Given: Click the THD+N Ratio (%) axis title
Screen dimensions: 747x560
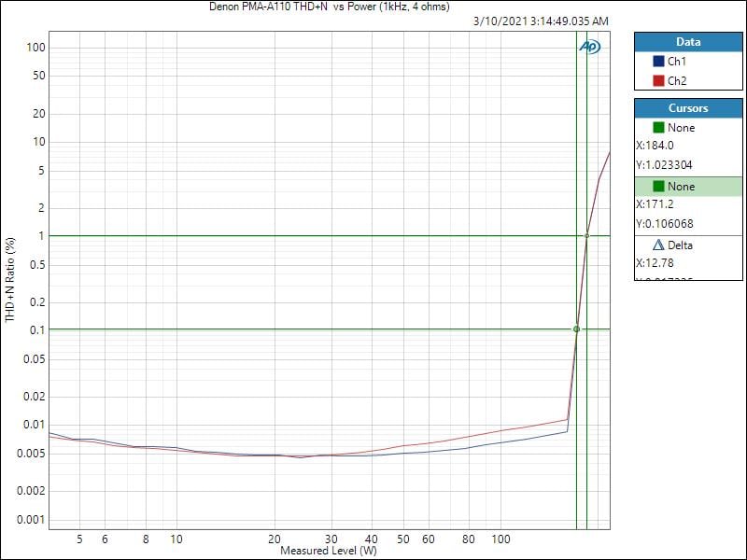Looking at the screenshot, I should pyautogui.click(x=10, y=280).
